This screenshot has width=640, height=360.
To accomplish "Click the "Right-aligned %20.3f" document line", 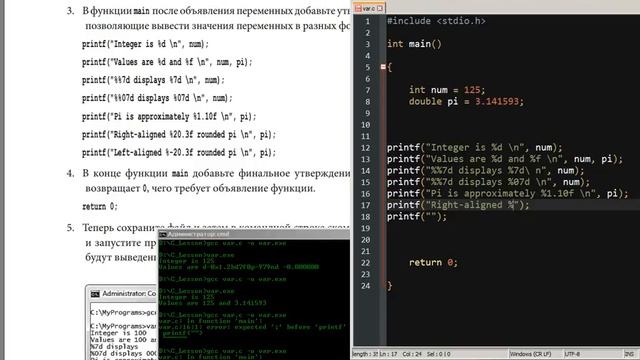I will 179,134.
